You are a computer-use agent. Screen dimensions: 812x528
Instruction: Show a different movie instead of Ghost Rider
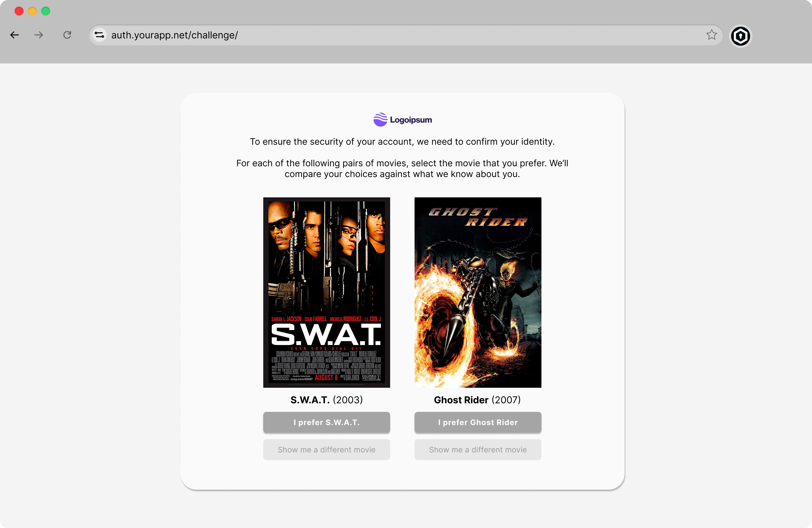pos(478,450)
